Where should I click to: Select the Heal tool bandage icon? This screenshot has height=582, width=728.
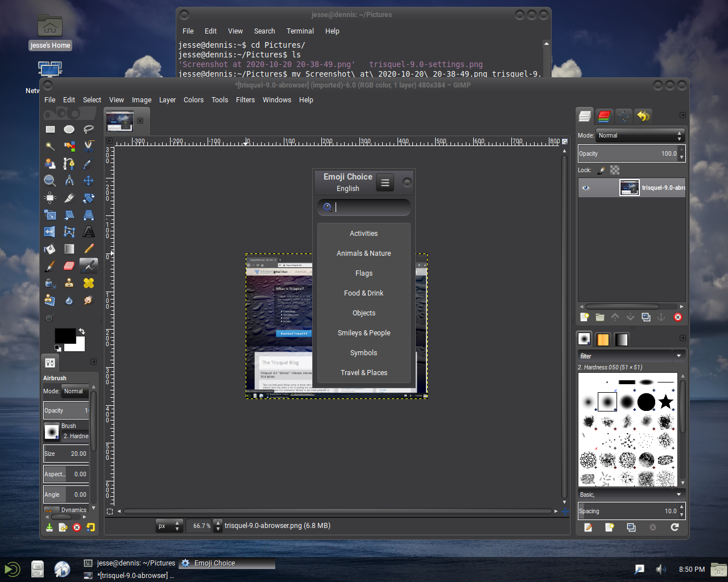pos(88,283)
